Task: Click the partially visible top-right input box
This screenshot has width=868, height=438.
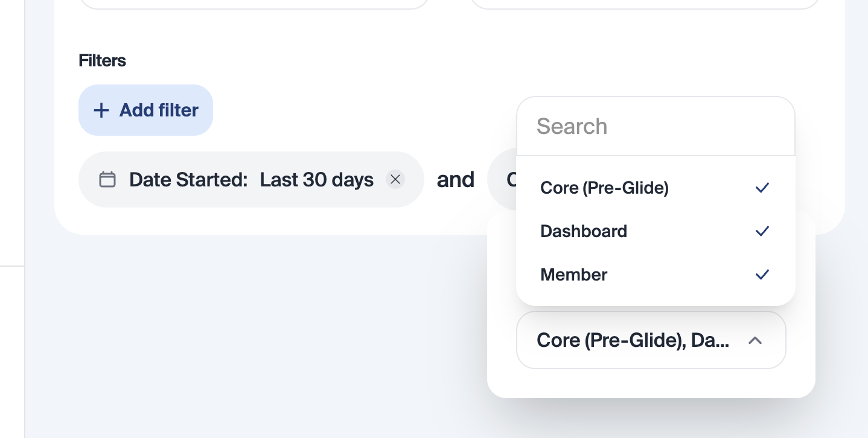Action: [643, 4]
